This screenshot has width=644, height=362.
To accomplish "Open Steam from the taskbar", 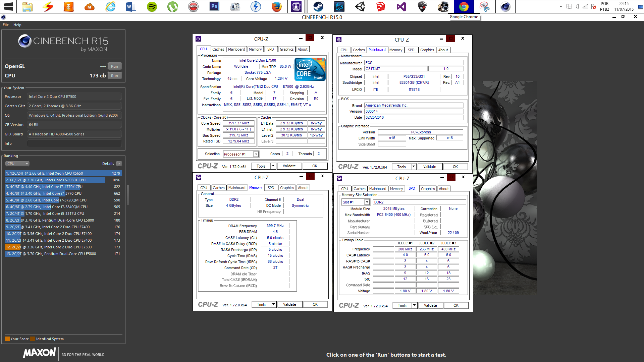I will [318, 6].
